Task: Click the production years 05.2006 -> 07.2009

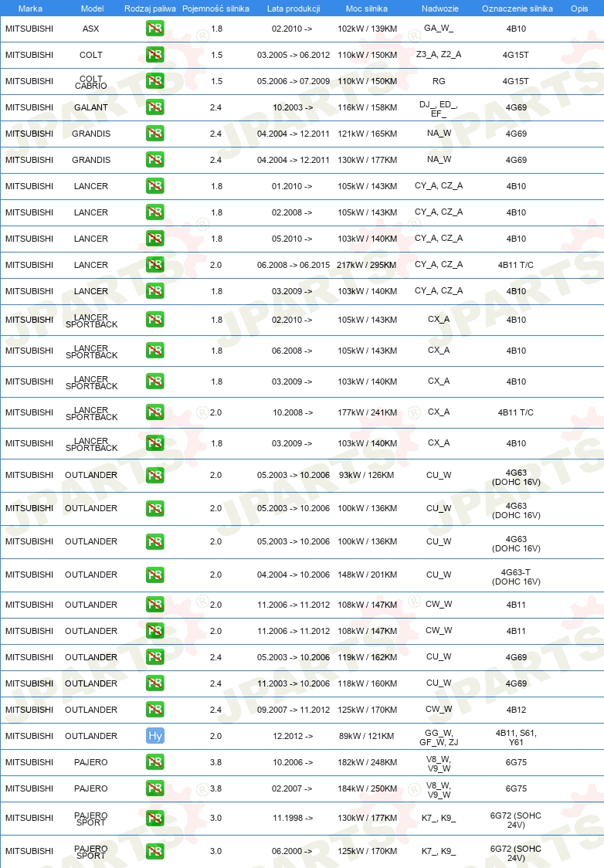Action: click(x=294, y=81)
